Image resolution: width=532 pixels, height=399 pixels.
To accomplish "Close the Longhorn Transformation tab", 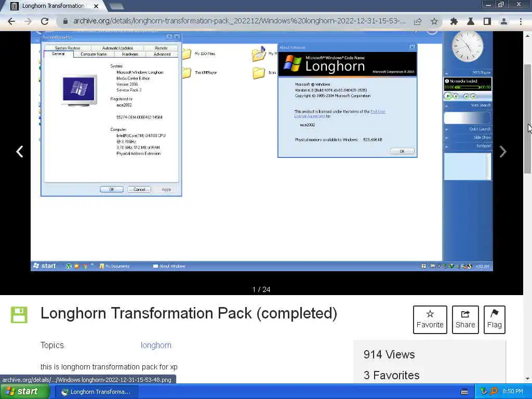I will point(96,6).
